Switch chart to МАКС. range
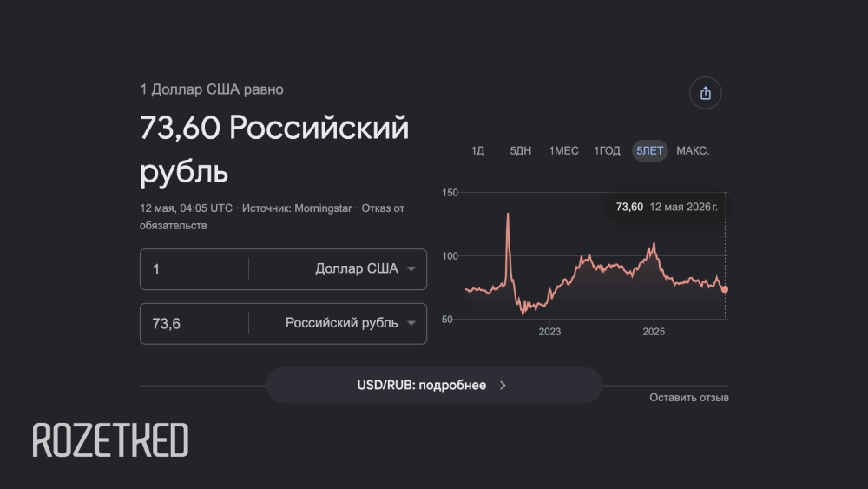868x489 pixels. [693, 150]
